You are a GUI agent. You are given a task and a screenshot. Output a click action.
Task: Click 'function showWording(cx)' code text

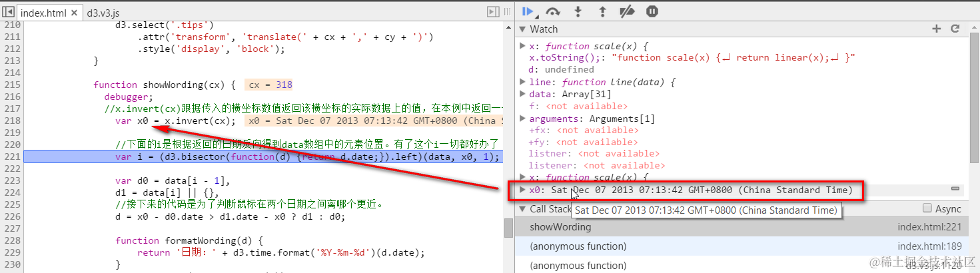click(x=165, y=85)
